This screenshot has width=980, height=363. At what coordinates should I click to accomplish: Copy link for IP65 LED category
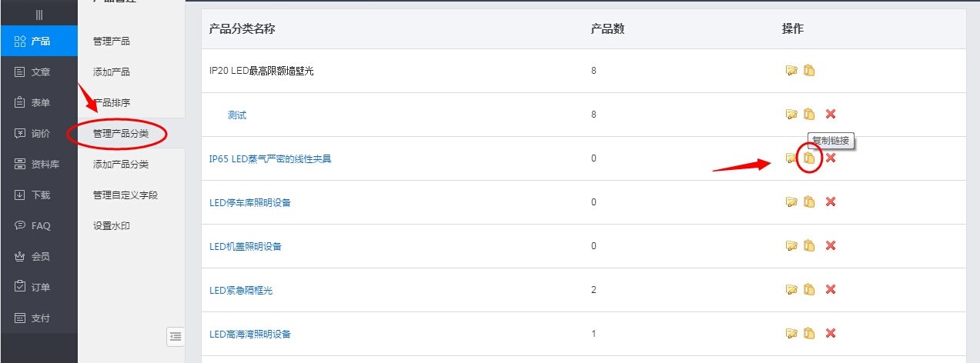[808, 158]
